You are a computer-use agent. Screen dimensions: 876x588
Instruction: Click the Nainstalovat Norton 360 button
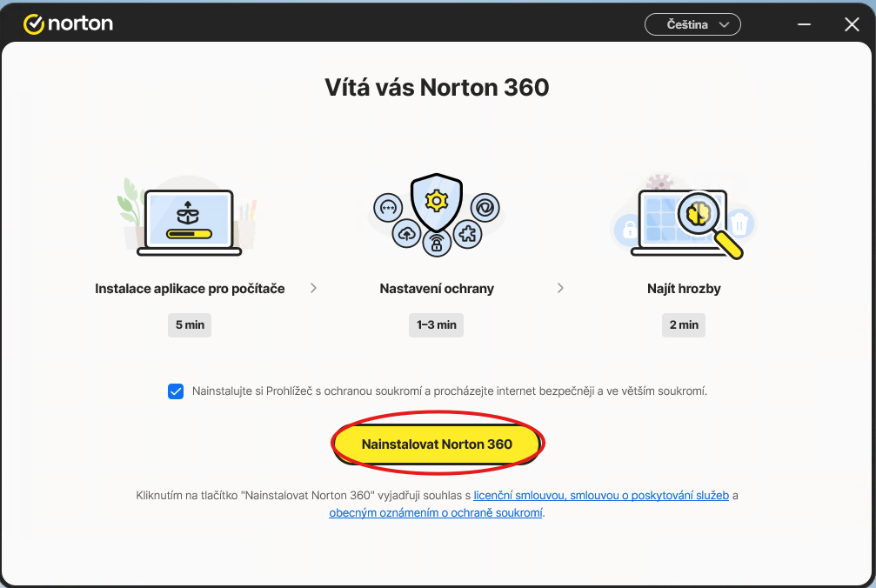pyautogui.click(x=437, y=444)
